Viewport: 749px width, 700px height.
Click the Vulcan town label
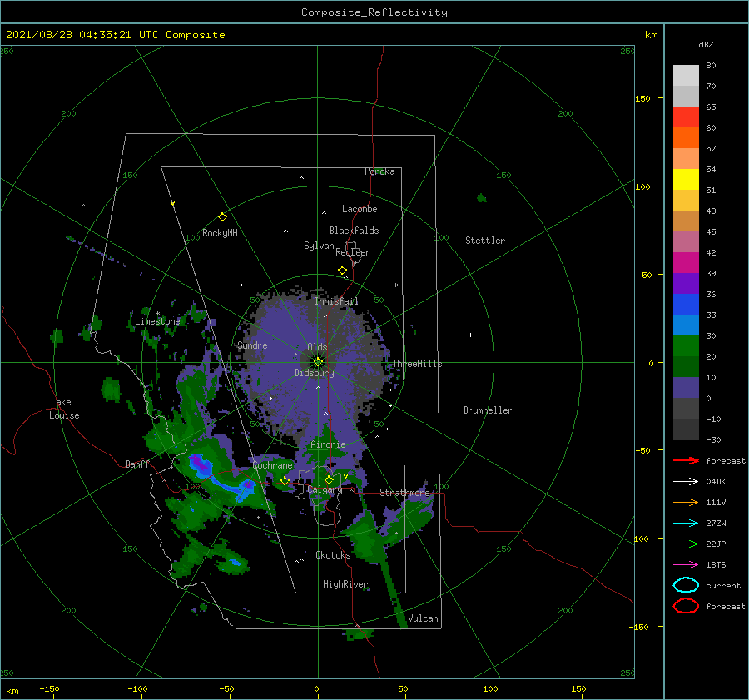pos(423,618)
